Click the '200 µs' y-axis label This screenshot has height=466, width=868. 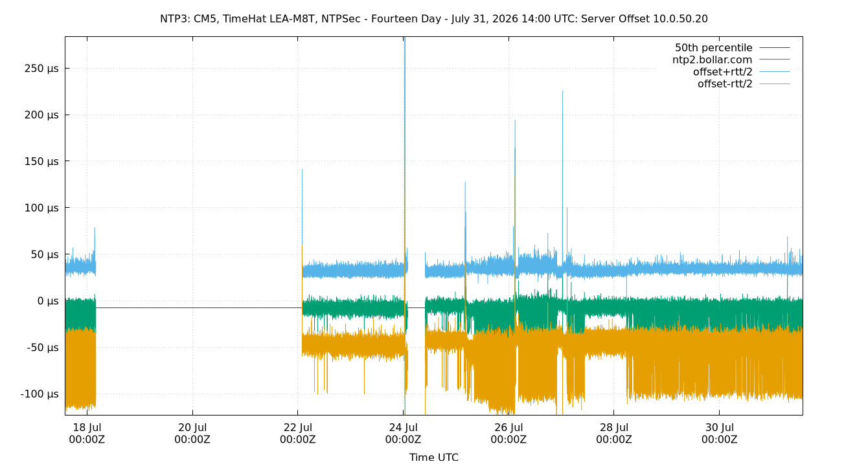[x=41, y=115]
